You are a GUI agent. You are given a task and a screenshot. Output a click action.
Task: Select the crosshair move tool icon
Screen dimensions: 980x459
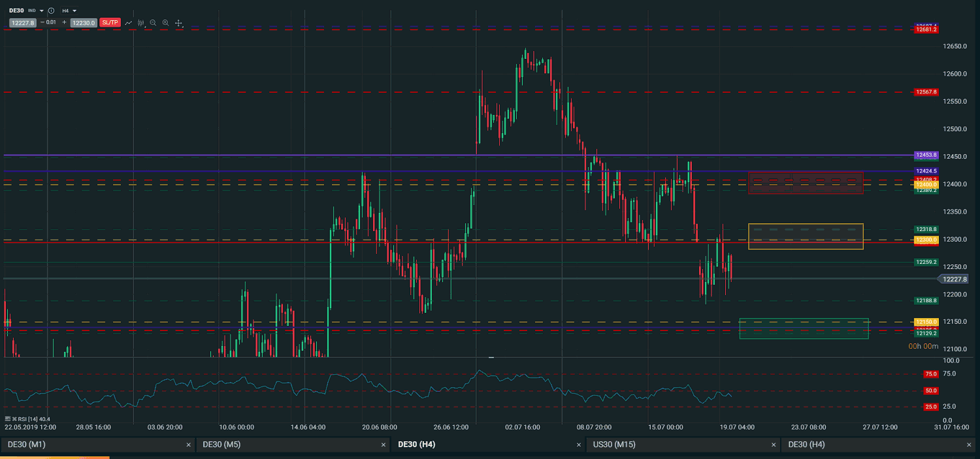coord(178,23)
